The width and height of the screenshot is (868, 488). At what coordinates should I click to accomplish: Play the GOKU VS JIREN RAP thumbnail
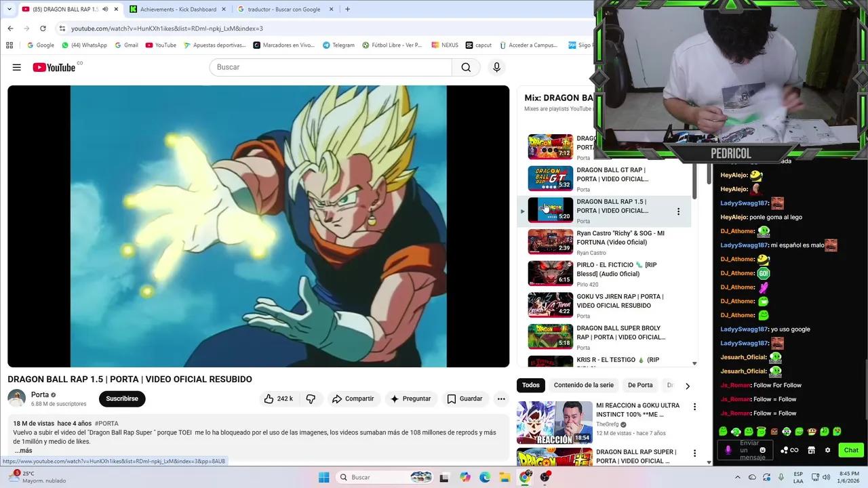tap(550, 304)
